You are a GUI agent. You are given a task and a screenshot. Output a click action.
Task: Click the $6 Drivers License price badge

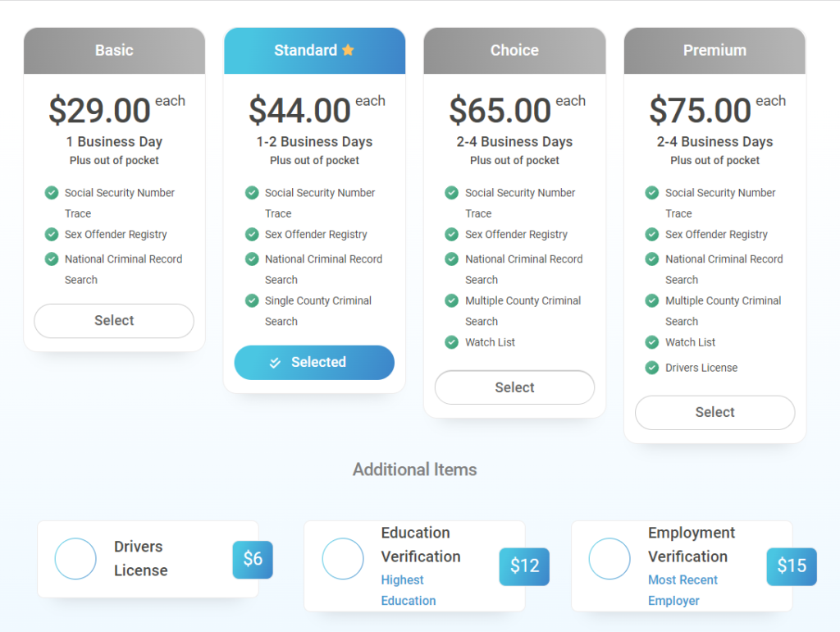point(253,560)
